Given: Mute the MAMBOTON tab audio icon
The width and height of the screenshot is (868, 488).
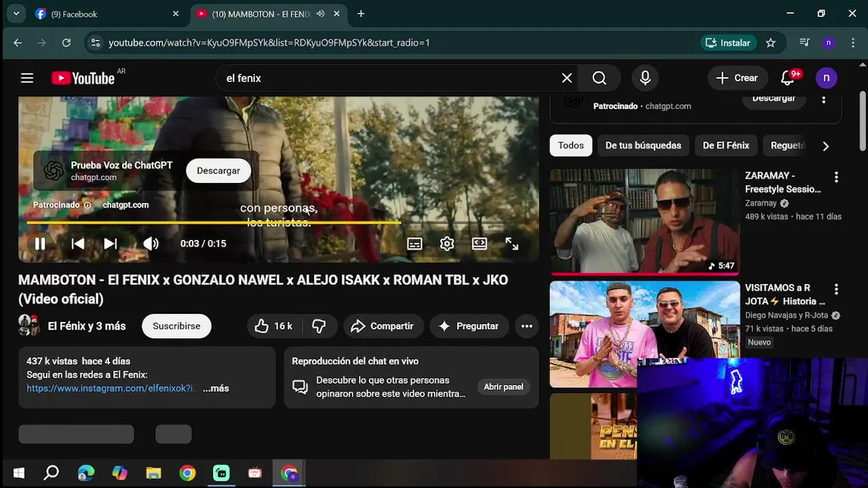Looking at the screenshot, I should pos(320,14).
